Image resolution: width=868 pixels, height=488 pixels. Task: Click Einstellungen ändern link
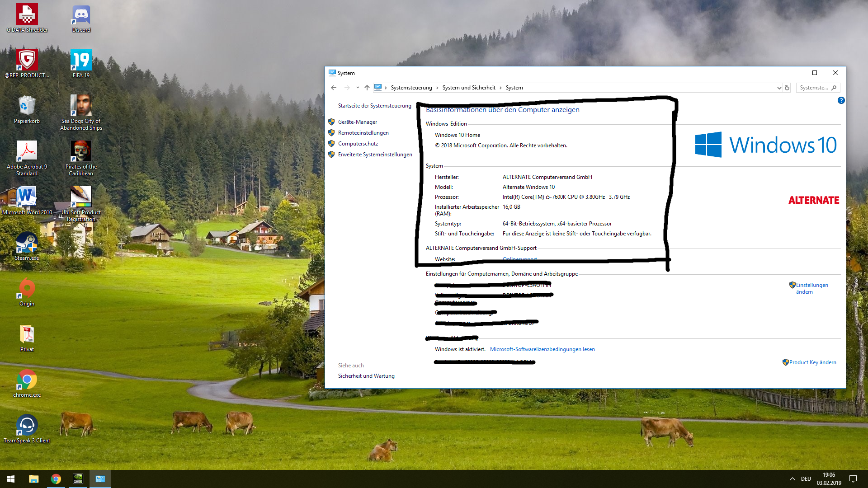coord(811,288)
